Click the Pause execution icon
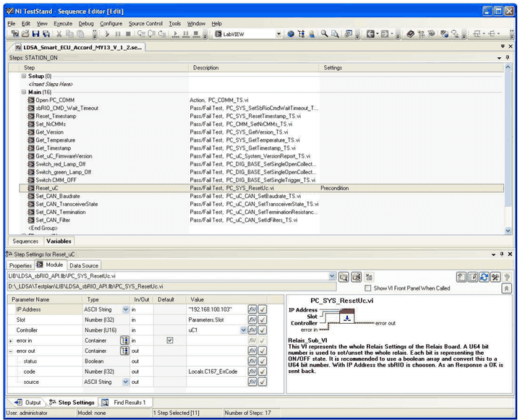 pos(118,34)
